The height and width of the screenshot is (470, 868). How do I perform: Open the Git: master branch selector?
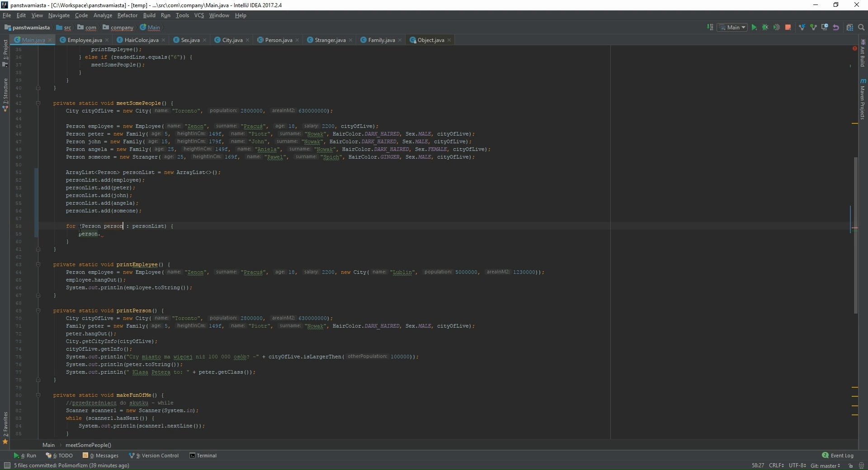click(x=826, y=466)
